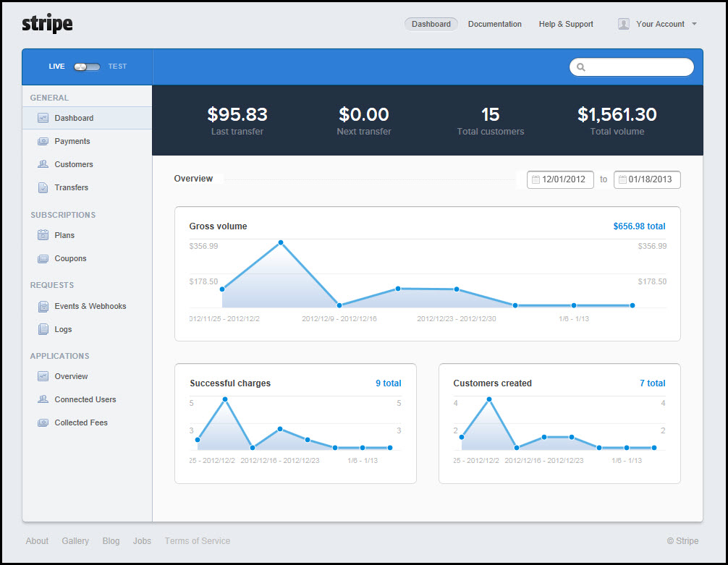Screen dimensions: 728x565
Task: Click inside the search input field
Action: click(632, 67)
